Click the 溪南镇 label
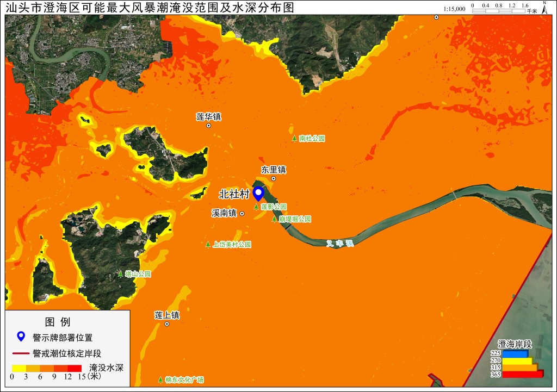Image resolution: width=557 pixels, height=392 pixels. (224, 213)
